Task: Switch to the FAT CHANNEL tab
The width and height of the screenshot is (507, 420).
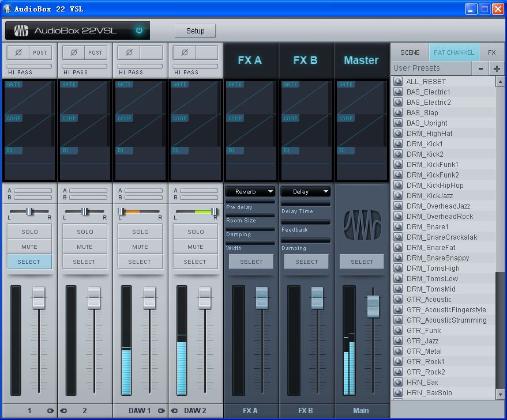Action: [x=454, y=52]
